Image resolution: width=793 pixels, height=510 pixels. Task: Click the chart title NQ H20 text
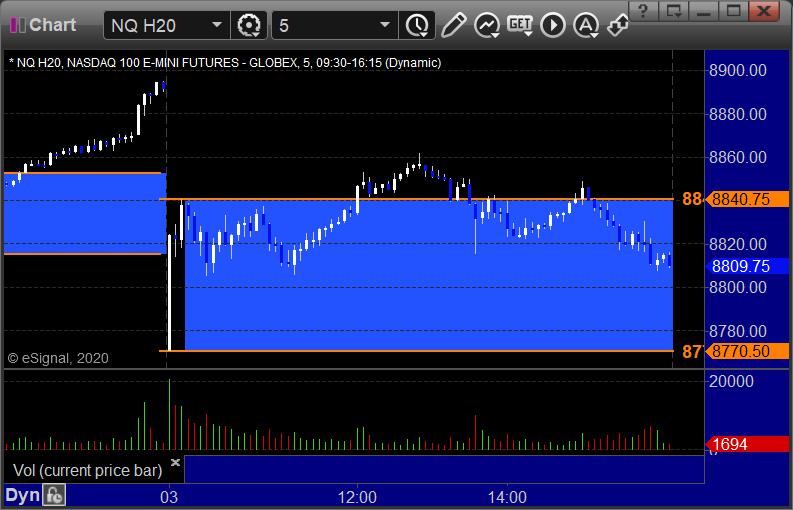(x=225, y=63)
